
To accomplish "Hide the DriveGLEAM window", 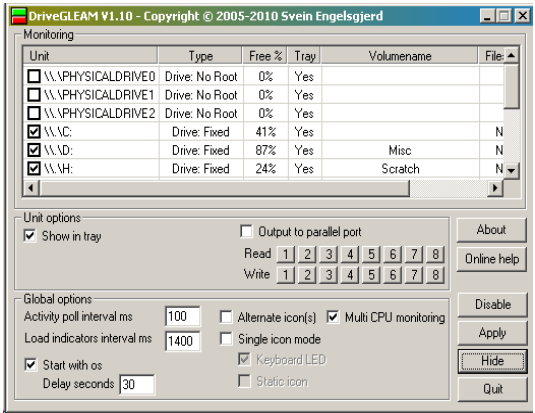I will pyautogui.click(x=492, y=361).
